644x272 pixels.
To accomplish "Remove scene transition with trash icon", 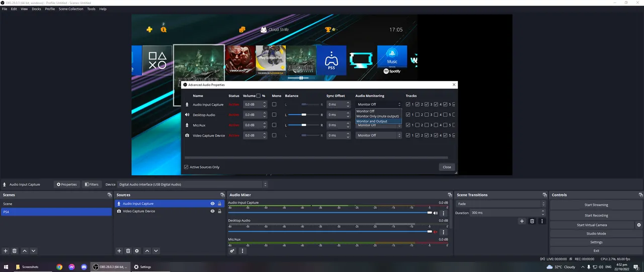I will pos(532,221).
